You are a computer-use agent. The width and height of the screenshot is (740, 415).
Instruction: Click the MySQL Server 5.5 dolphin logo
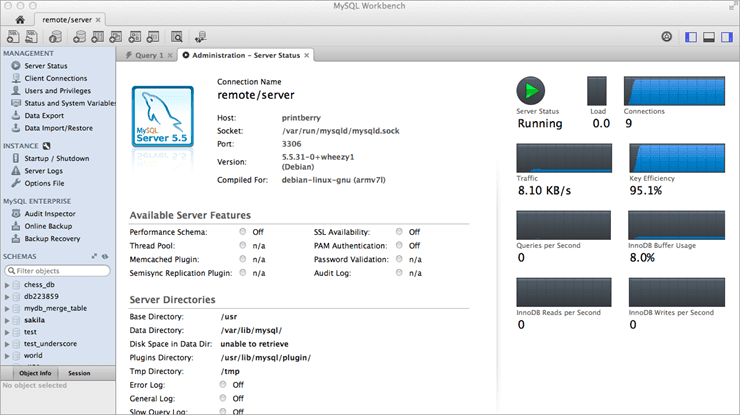click(163, 117)
